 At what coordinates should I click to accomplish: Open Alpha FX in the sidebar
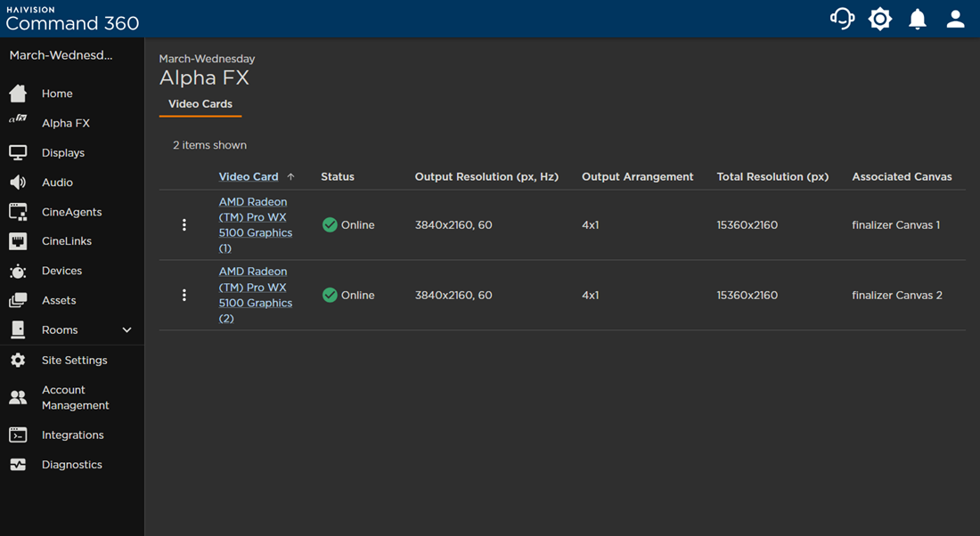(66, 123)
